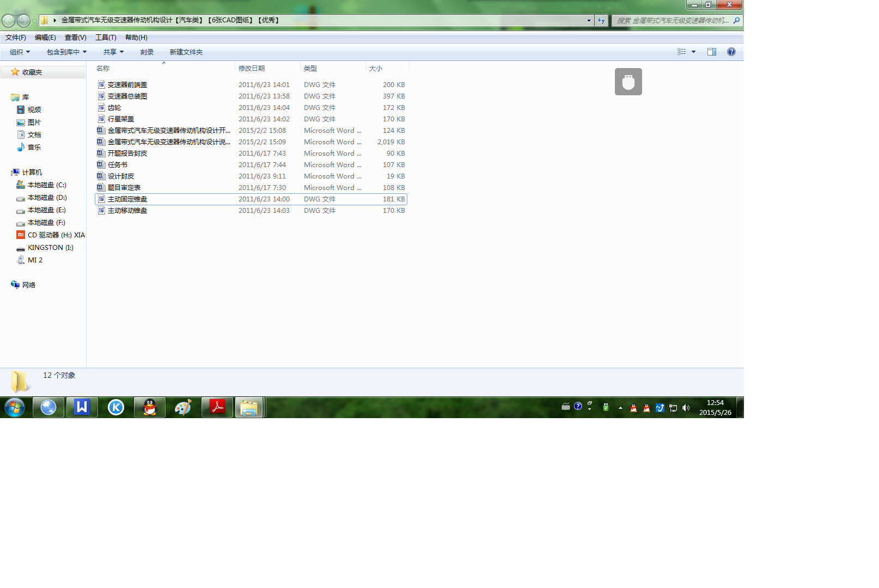Image resolution: width=879 pixels, height=588 pixels.
Task: Open WPS Writer from the taskbar
Action: point(82,407)
